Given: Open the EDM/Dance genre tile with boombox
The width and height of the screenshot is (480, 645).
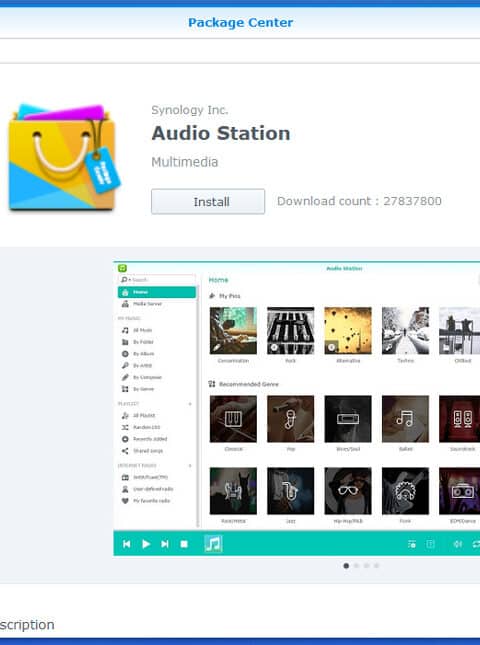Looking at the screenshot, I should (x=459, y=491).
